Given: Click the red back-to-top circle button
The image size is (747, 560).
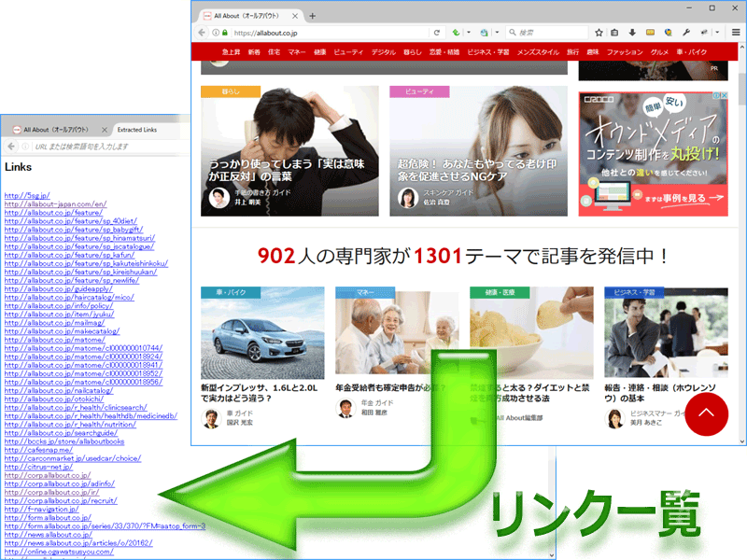Looking at the screenshot, I should [x=706, y=415].
